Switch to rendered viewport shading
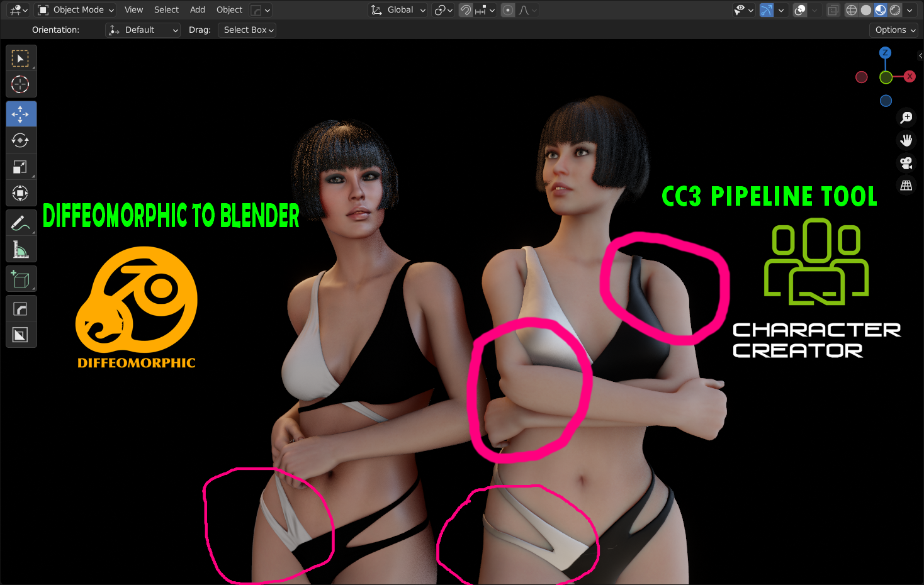Screen dimensions: 924x585 pos(895,10)
